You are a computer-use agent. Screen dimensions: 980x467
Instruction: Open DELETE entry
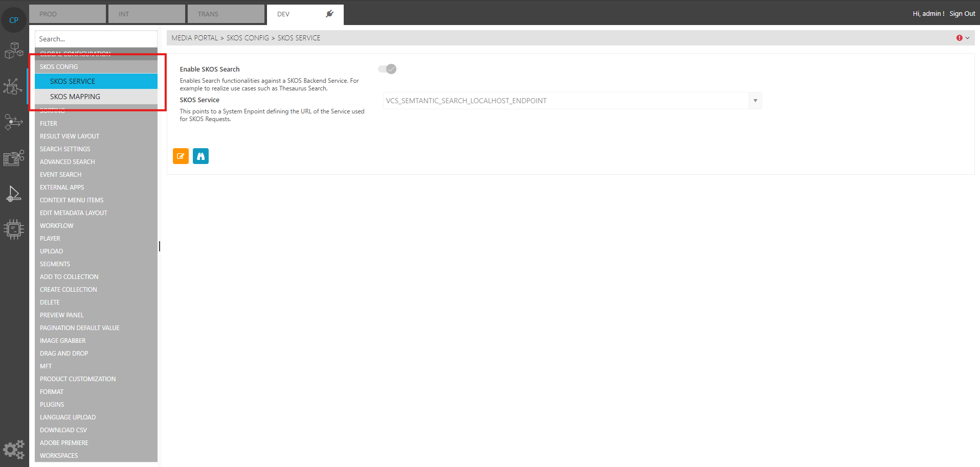[96, 302]
